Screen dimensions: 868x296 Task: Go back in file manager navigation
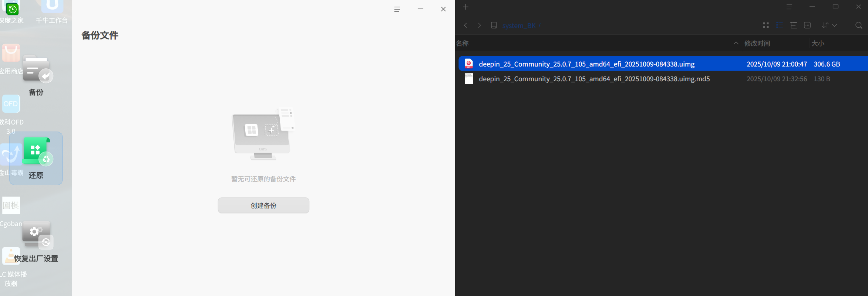(x=465, y=25)
